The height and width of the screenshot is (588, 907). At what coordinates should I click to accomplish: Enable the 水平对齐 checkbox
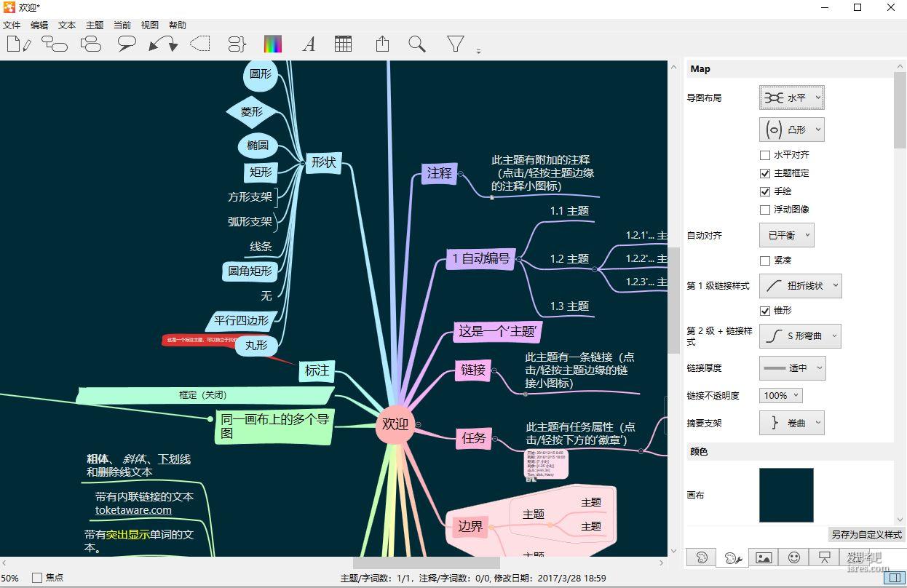[765, 155]
